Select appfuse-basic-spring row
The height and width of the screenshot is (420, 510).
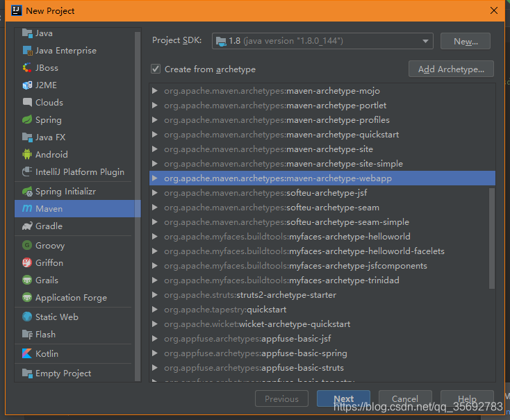[322, 353]
